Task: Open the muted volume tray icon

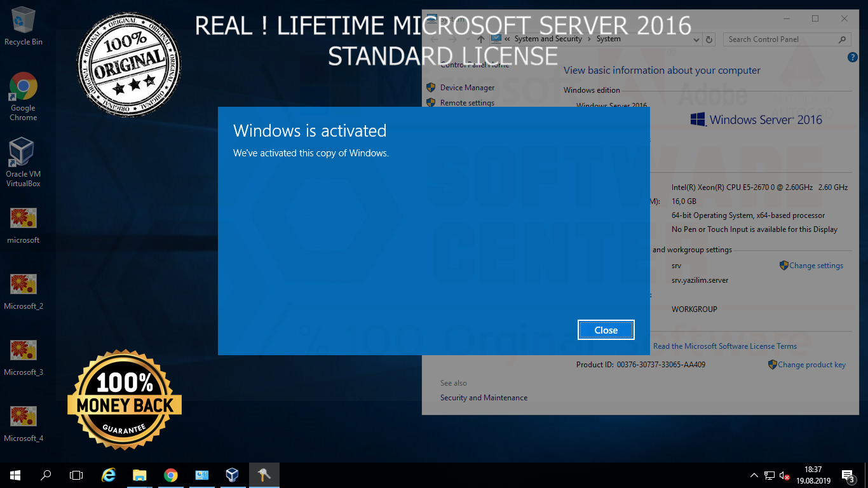Action: pyautogui.click(x=785, y=475)
